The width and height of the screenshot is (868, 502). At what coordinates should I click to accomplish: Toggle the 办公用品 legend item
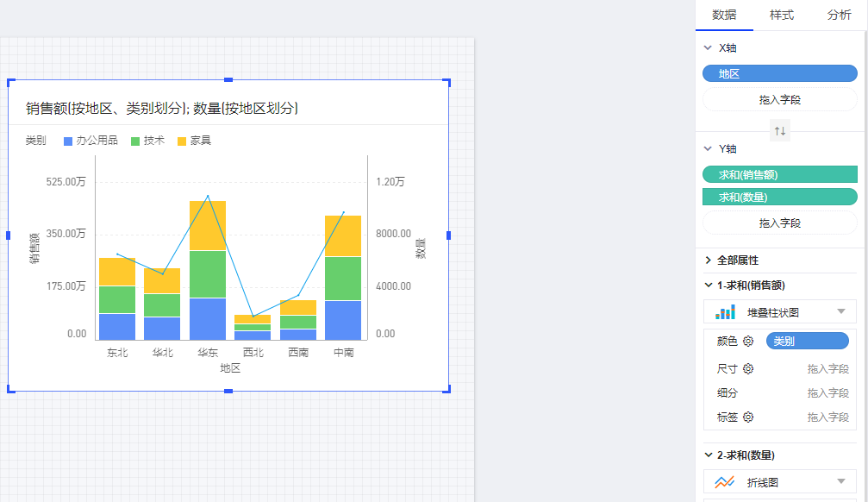coord(91,141)
